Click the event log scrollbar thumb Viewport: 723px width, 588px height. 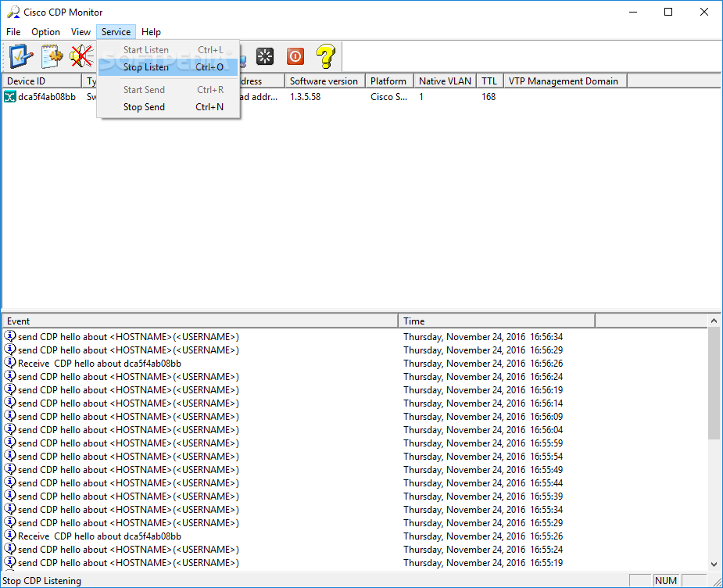[714, 383]
